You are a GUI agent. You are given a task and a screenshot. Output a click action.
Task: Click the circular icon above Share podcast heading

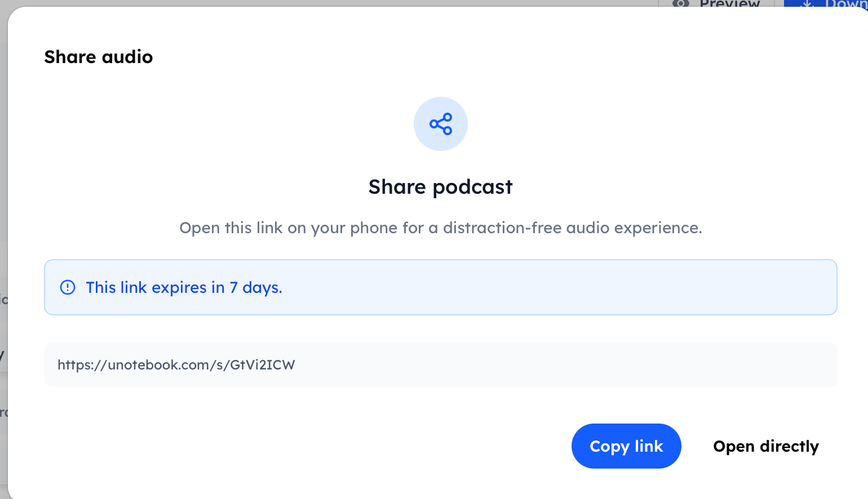click(440, 123)
